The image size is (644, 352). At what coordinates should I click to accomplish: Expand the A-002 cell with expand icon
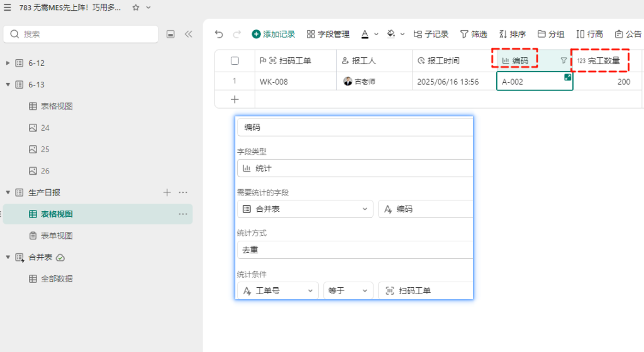tap(568, 77)
